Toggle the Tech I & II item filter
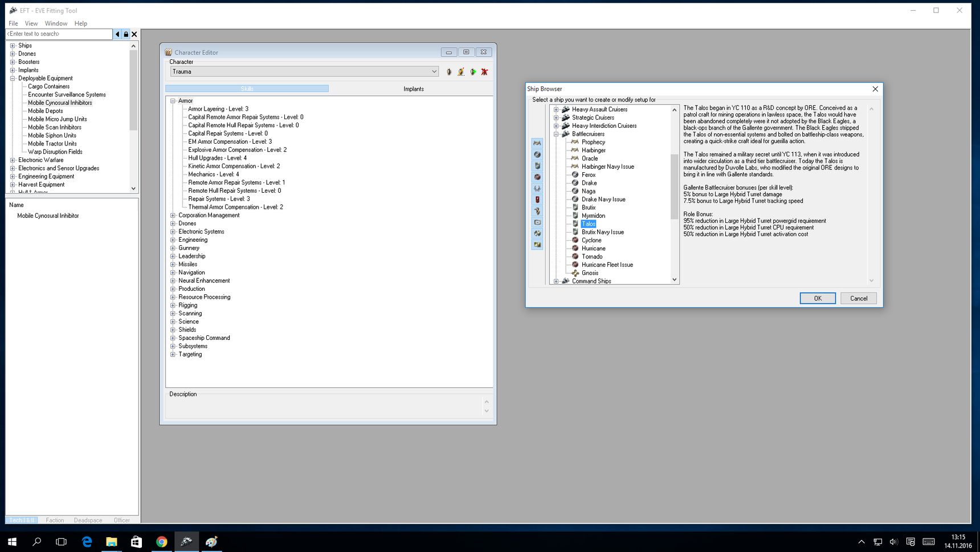This screenshot has height=552, width=980. pos(22,520)
